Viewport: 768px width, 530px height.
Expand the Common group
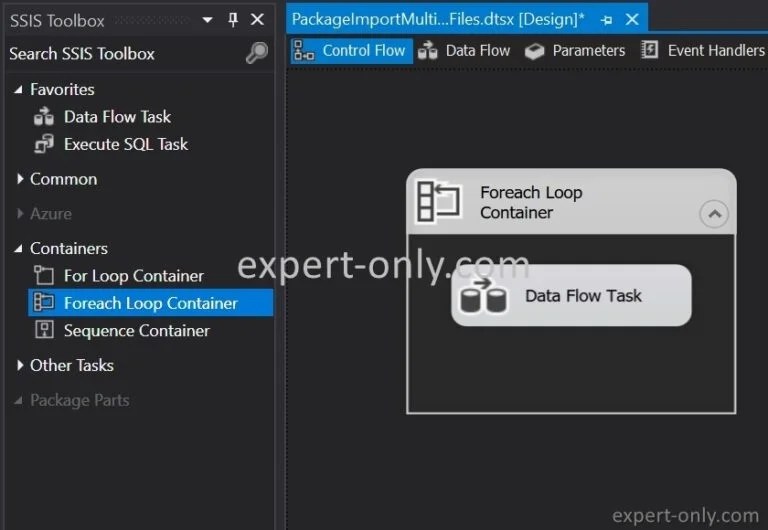(20, 179)
